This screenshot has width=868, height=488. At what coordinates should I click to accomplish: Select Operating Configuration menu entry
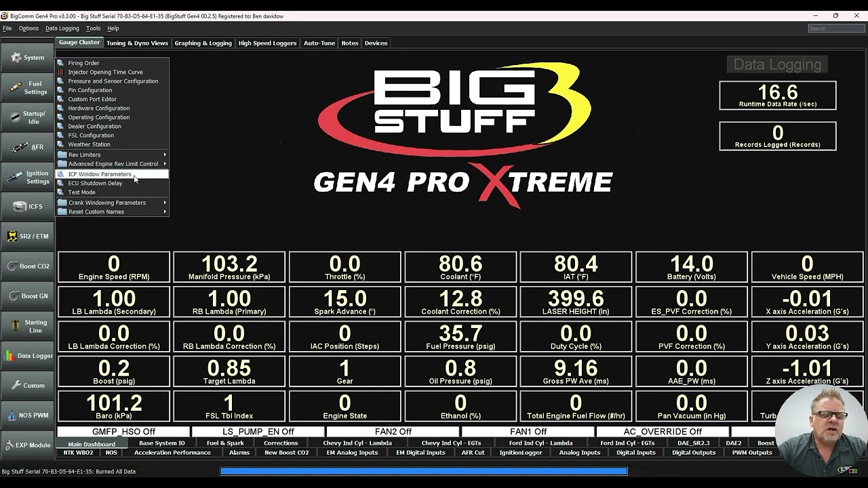pos(112,117)
